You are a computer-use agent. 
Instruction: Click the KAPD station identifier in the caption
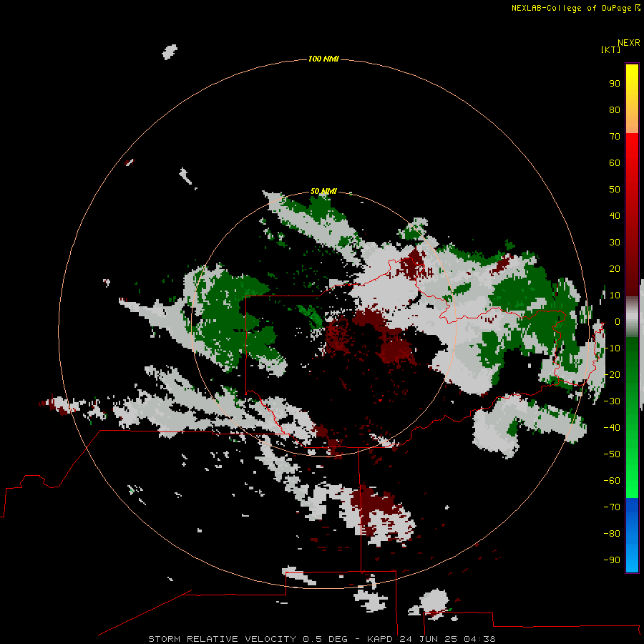(381, 639)
